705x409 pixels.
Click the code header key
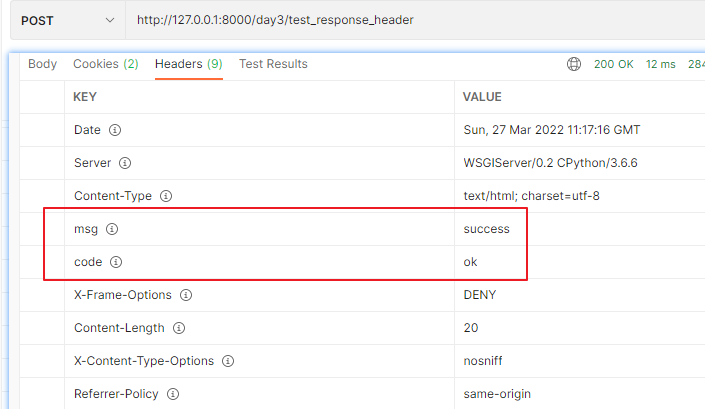click(x=88, y=262)
